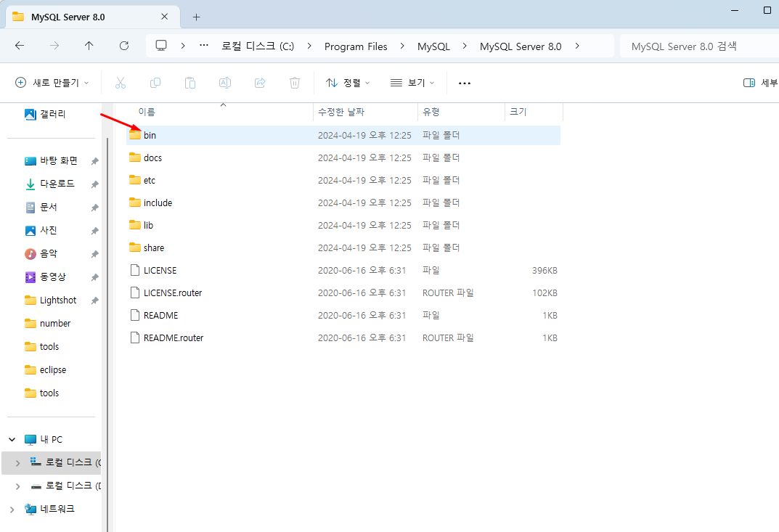Click the pin icon next to Lightshot

coord(94,300)
